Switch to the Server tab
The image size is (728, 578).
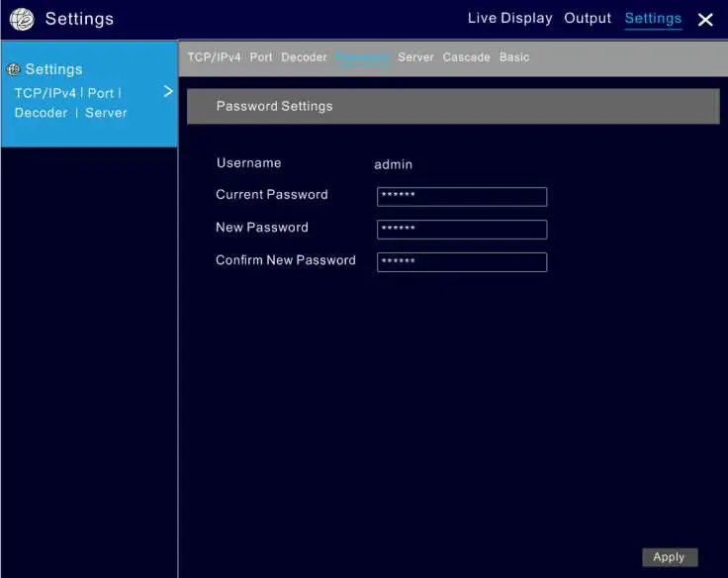[415, 57]
